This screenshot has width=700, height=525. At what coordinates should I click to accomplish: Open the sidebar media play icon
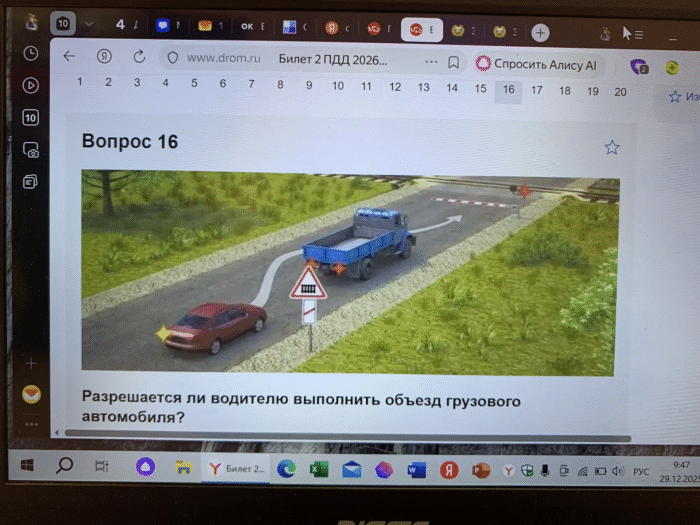30,85
